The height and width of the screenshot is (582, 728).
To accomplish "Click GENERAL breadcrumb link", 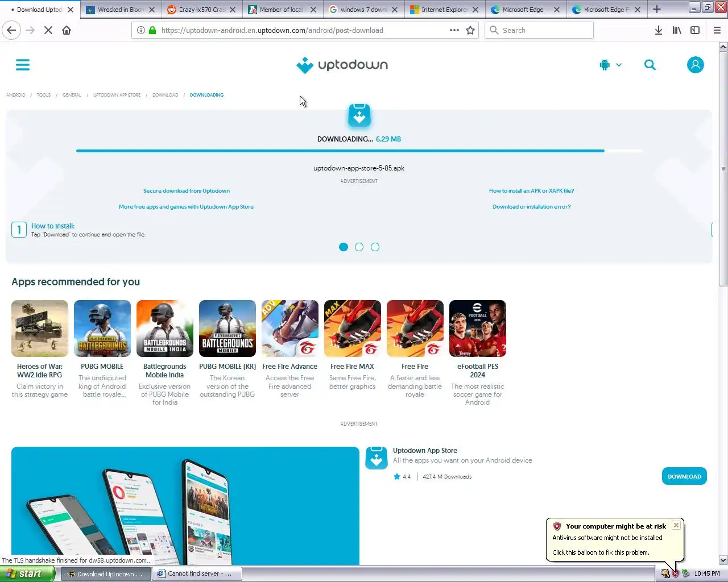I will click(72, 95).
